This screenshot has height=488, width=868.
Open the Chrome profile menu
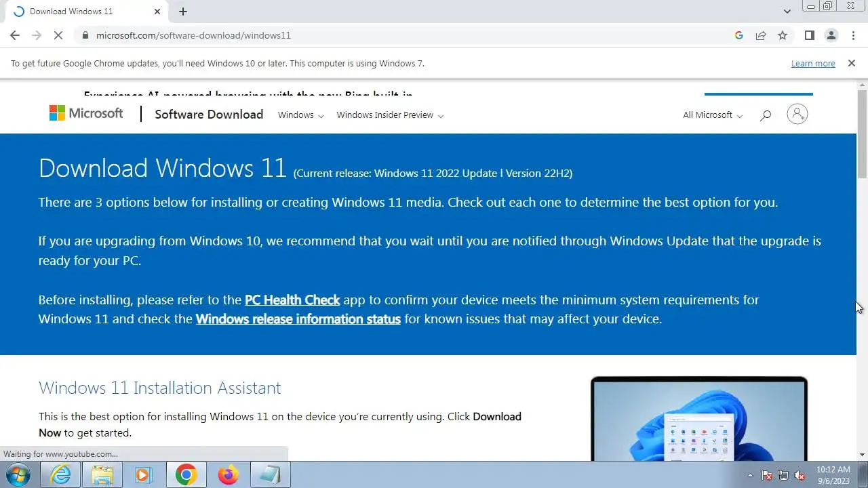coord(831,35)
